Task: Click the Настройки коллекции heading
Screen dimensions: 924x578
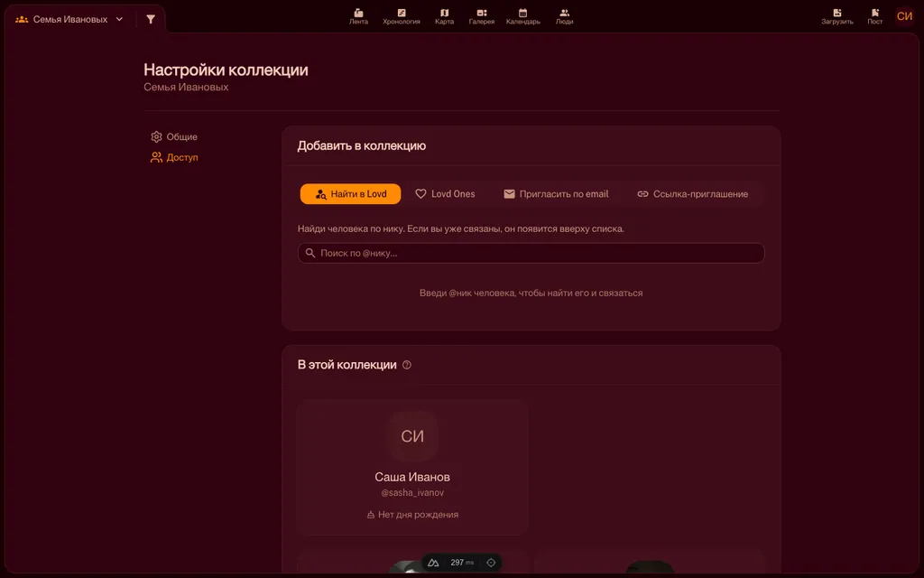Action: [x=226, y=70]
